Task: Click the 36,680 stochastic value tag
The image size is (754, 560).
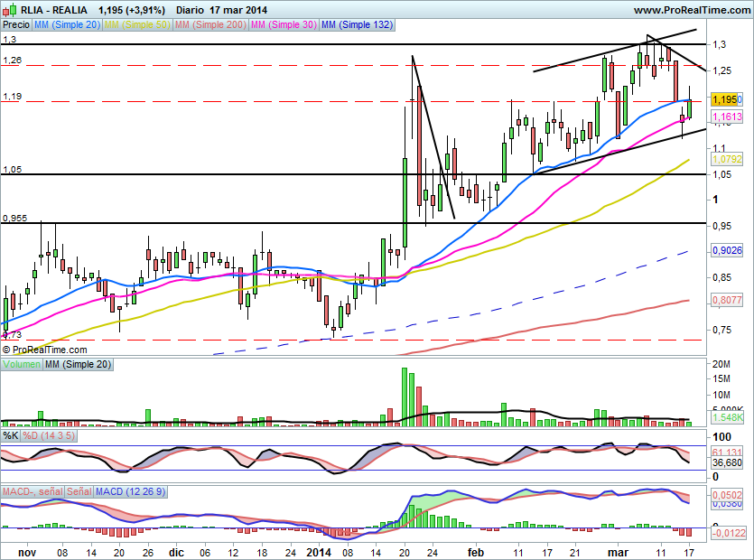Action: tap(727, 462)
